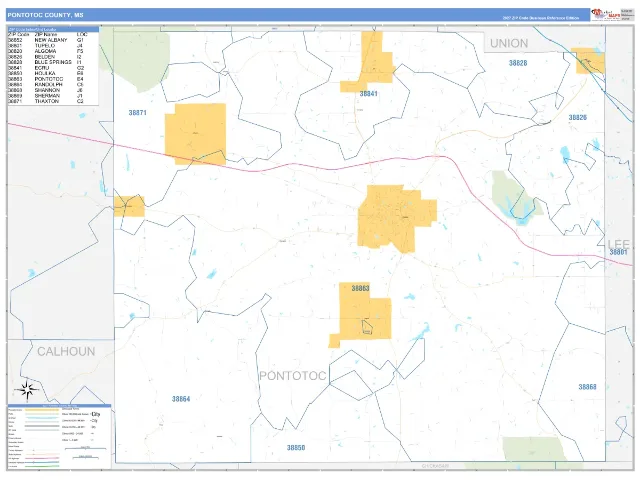This screenshot has width=640, height=480.
Task: Click ZIP label 38871 on map
Action: (x=138, y=113)
